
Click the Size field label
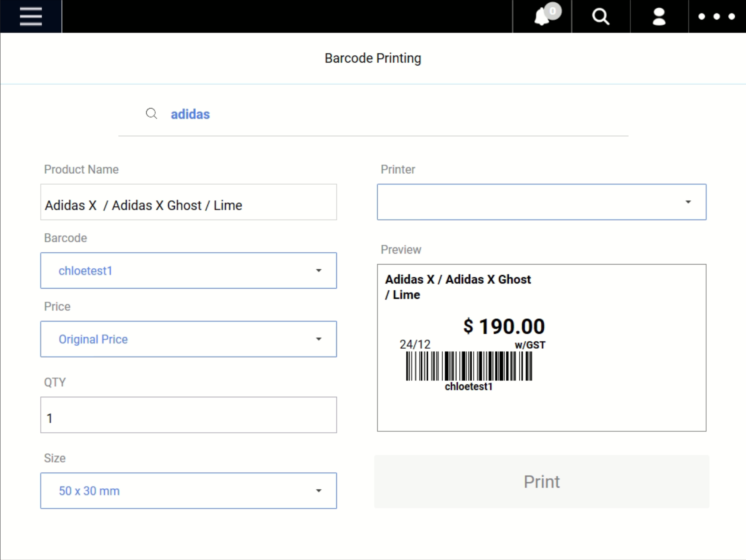point(55,458)
